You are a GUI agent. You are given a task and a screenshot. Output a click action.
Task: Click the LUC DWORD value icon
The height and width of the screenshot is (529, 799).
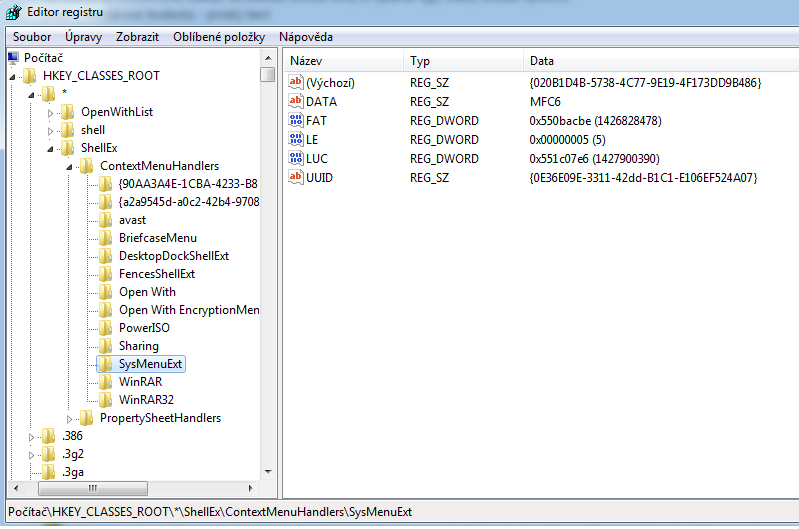point(296,158)
